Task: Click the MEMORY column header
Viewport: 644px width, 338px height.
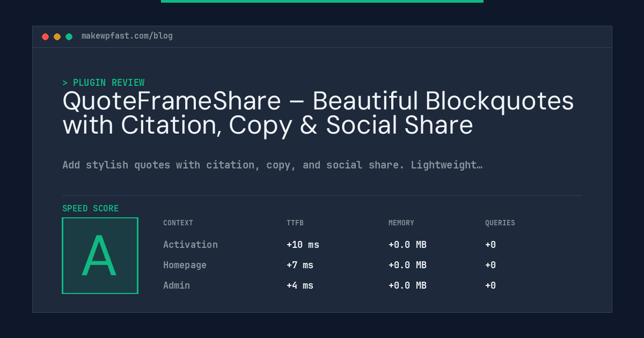Action: tap(401, 223)
